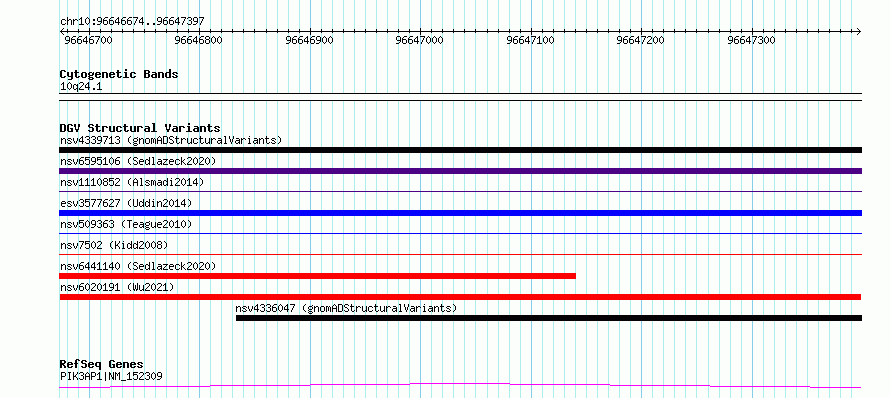Select the nsv4336047 gnomAD black bar
890x398 pixels.
pos(549,318)
